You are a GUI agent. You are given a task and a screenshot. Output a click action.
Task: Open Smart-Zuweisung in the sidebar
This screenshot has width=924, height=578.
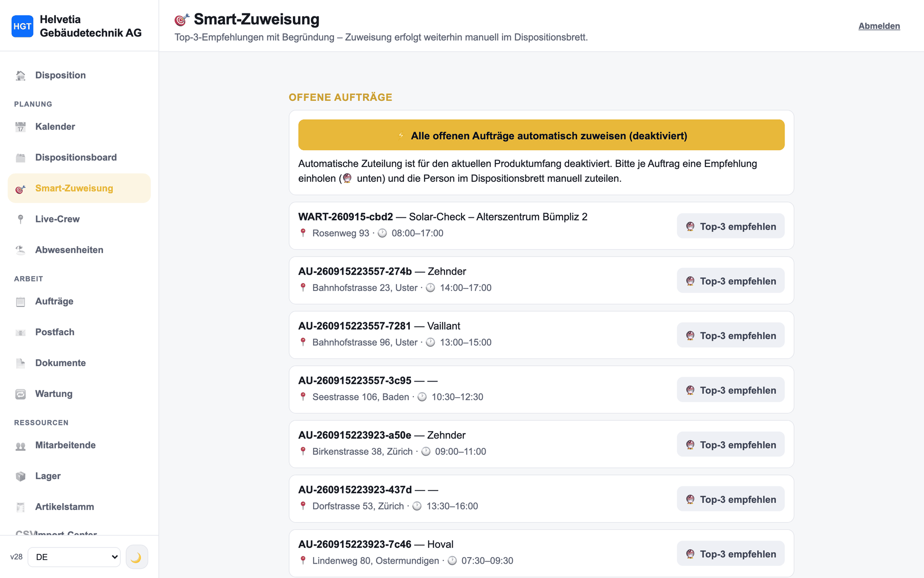[x=79, y=188]
